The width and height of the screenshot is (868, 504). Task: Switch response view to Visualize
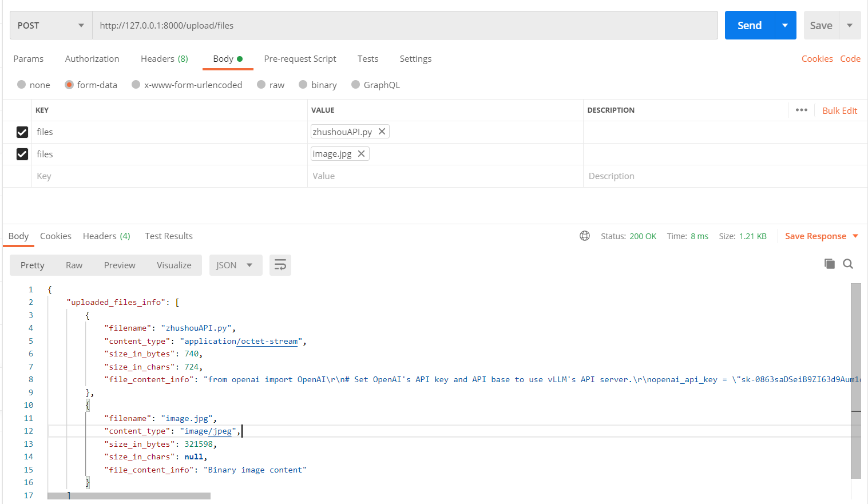click(x=174, y=265)
